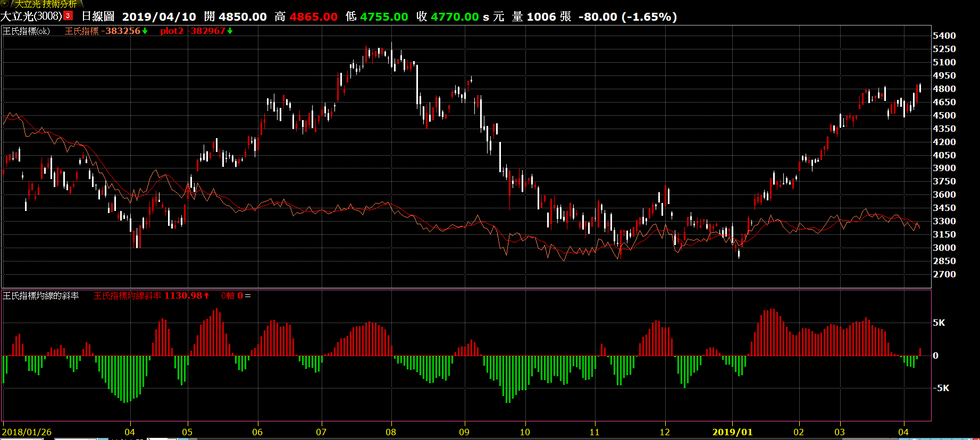Open the round dropdown button beside the tab
Viewport: 980px width, 440px height.
(x=4, y=3)
